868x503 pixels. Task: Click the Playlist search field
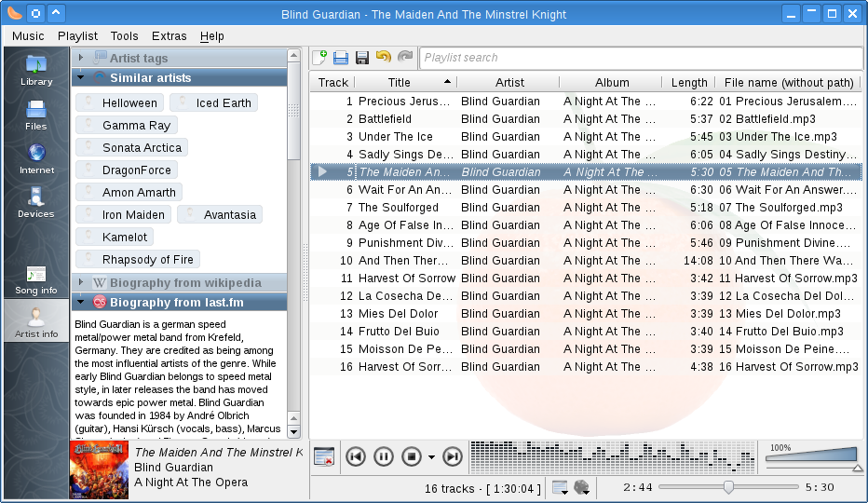(641, 58)
